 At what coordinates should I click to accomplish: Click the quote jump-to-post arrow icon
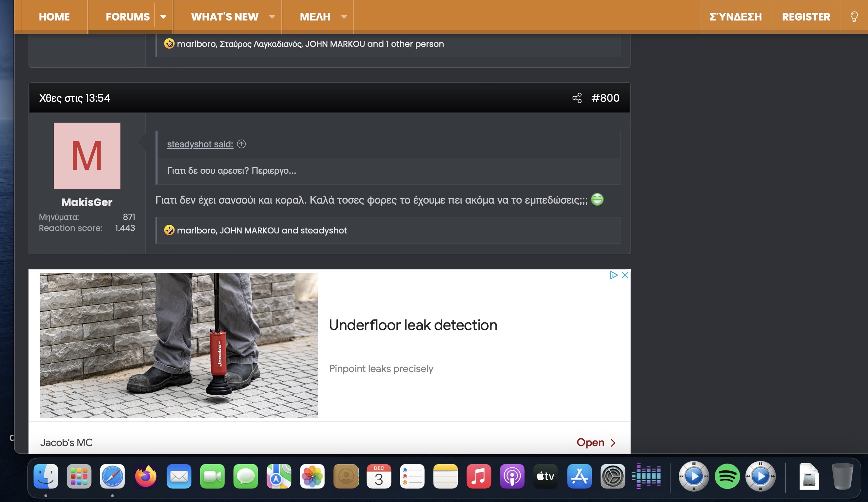pyautogui.click(x=242, y=144)
